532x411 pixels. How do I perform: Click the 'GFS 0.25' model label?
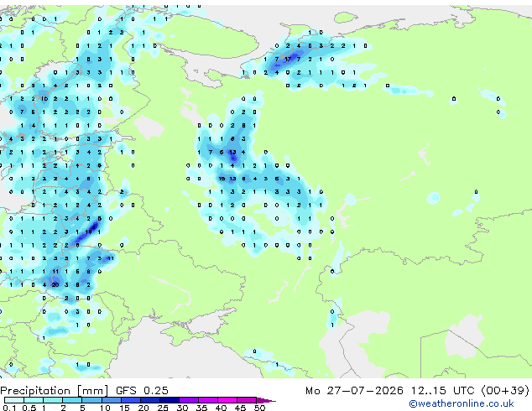[x=142, y=391]
